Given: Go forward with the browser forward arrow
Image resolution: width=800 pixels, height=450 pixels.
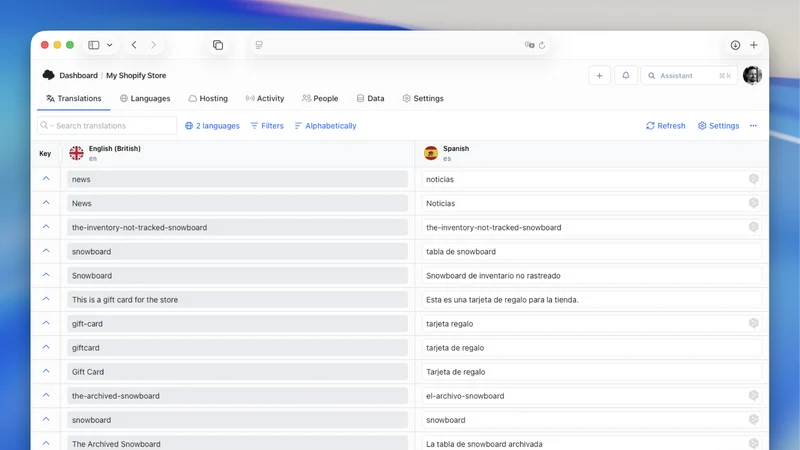Looking at the screenshot, I should (154, 45).
